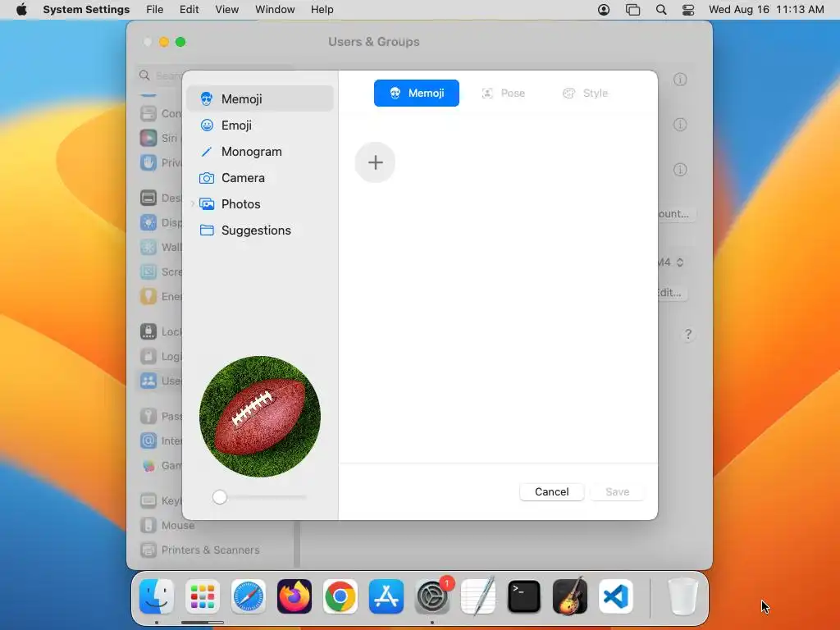Click the date and time clock
Viewport: 840px width, 630px height.
(x=766, y=9)
